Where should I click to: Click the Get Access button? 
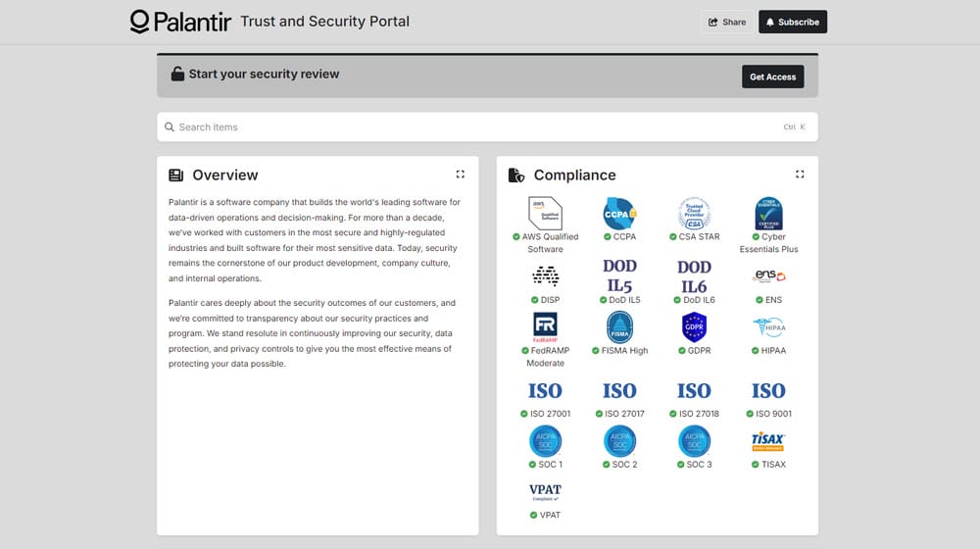click(x=772, y=76)
